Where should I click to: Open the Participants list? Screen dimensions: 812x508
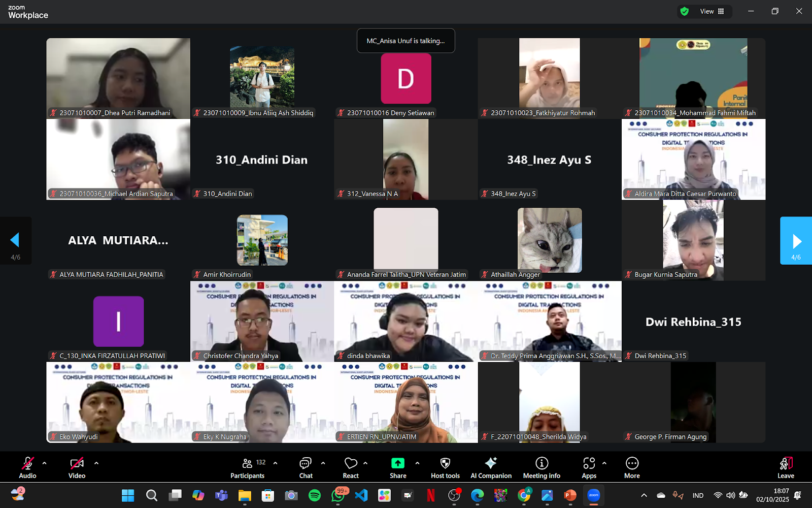(248, 467)
